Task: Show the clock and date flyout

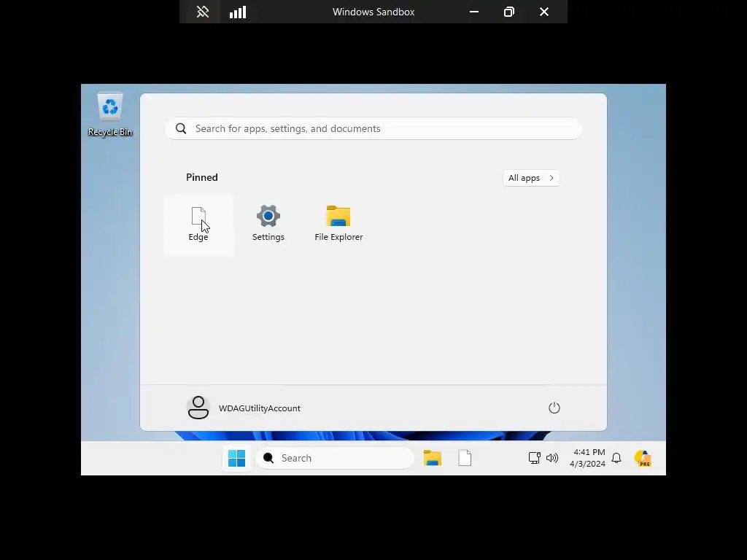Action: tap(587, 458)
